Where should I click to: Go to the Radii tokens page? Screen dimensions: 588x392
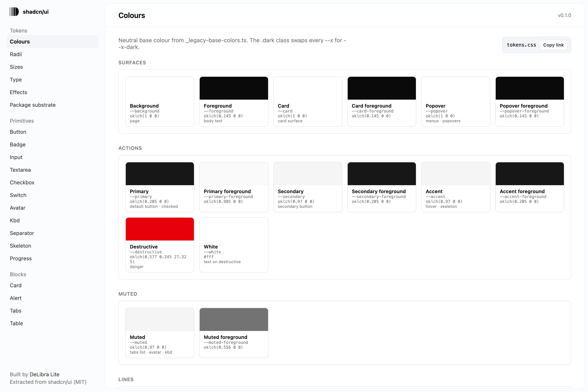(52, 54)
